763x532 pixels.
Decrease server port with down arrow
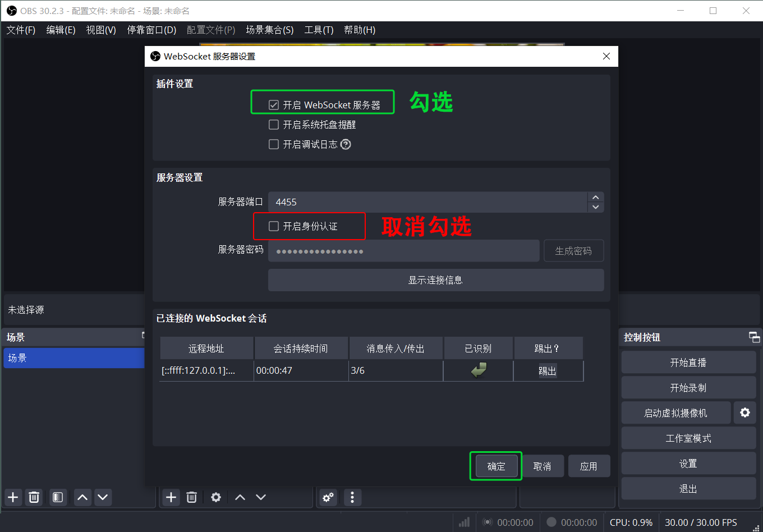(595, 207)
